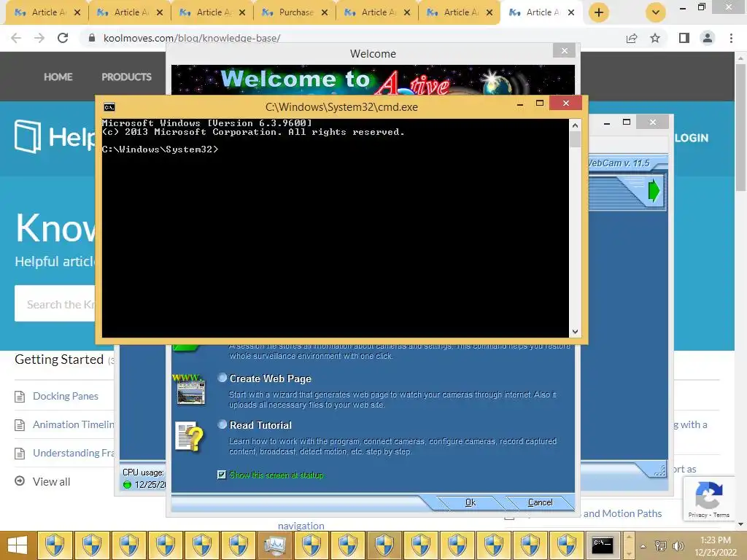Confirm the Welcome dialog with Ok
This screenshot has height=560, width=747.
[471, 502]
